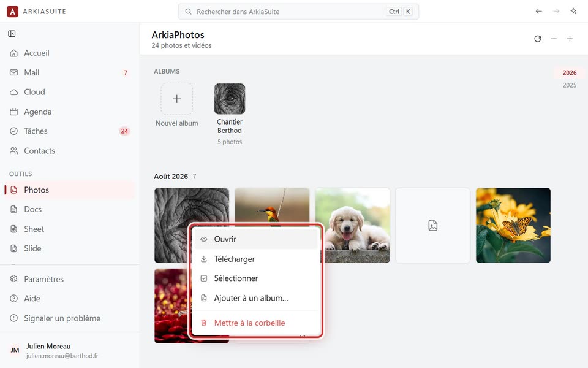The width and height of the screenshot is (588, 368).
Task: Click the ArkiaSuite logo
Action: point(13,11)
